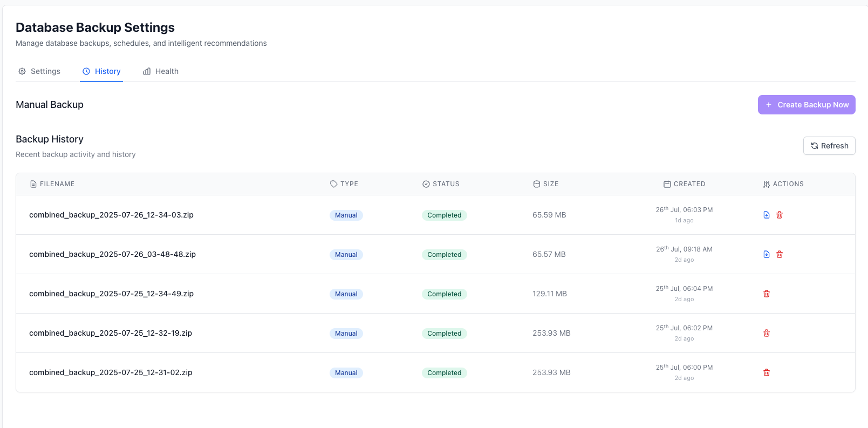Click the Manual badge on the last backup row
The width and height of the screenshot is (868, 428).
[x=346, y=373]
